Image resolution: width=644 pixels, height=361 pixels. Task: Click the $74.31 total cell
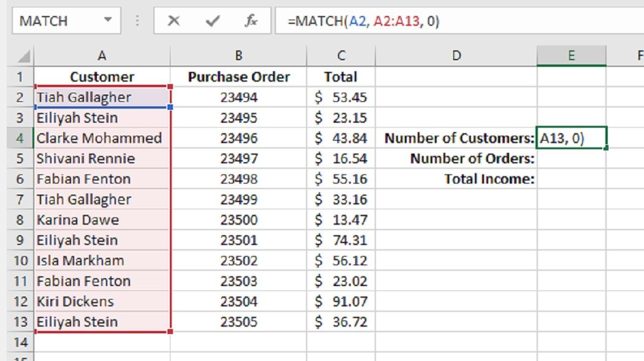pyautogui.click(x=341, y=240)
